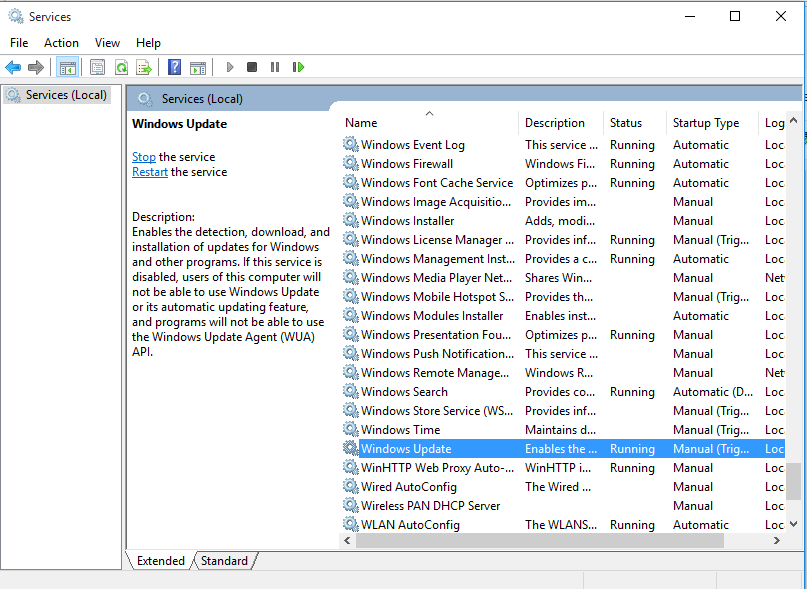
Task: Select the Windows Management Inst... row
Action: coord(562,258)
